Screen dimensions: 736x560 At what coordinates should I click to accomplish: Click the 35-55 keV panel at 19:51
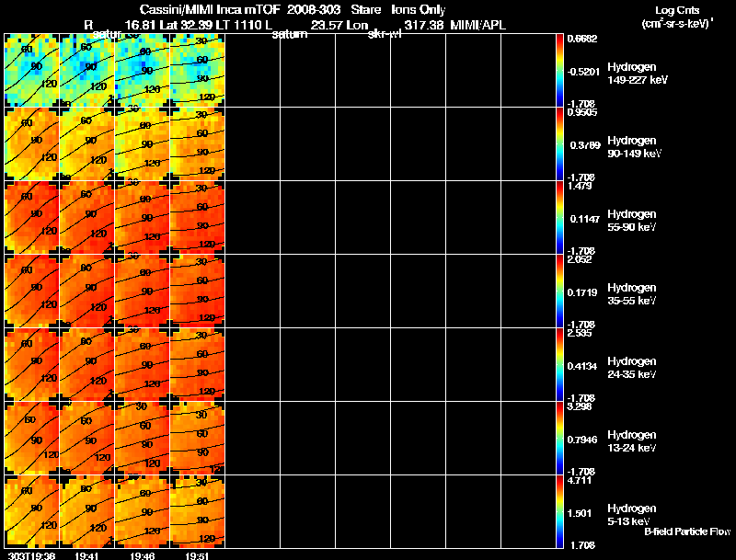tap(197, 291)
